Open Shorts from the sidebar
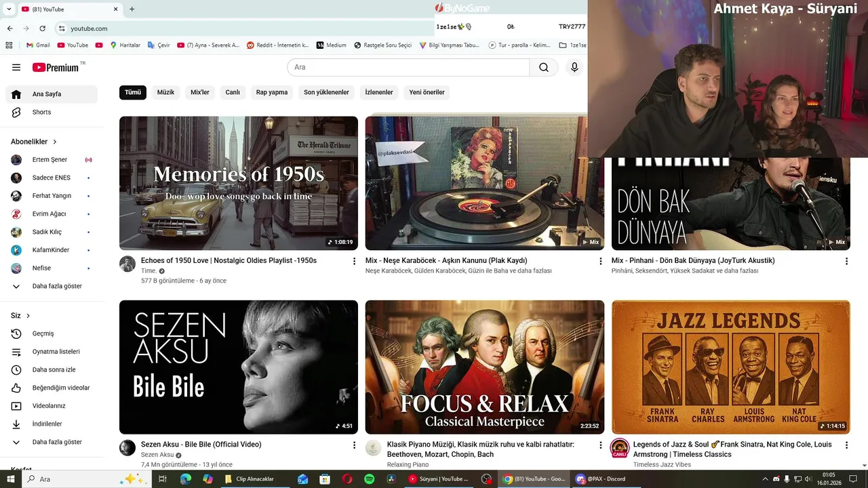Screen dimensions: 868x488 [x=52, y=112]
